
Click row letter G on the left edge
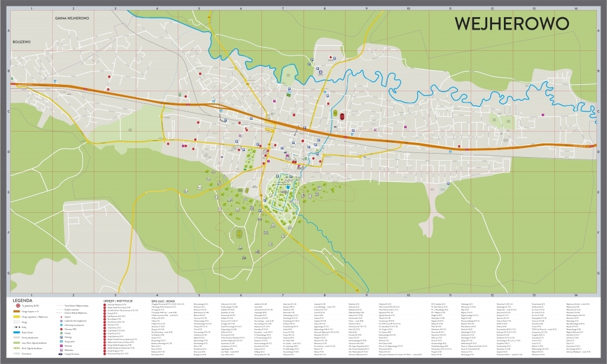click(8, 273)
